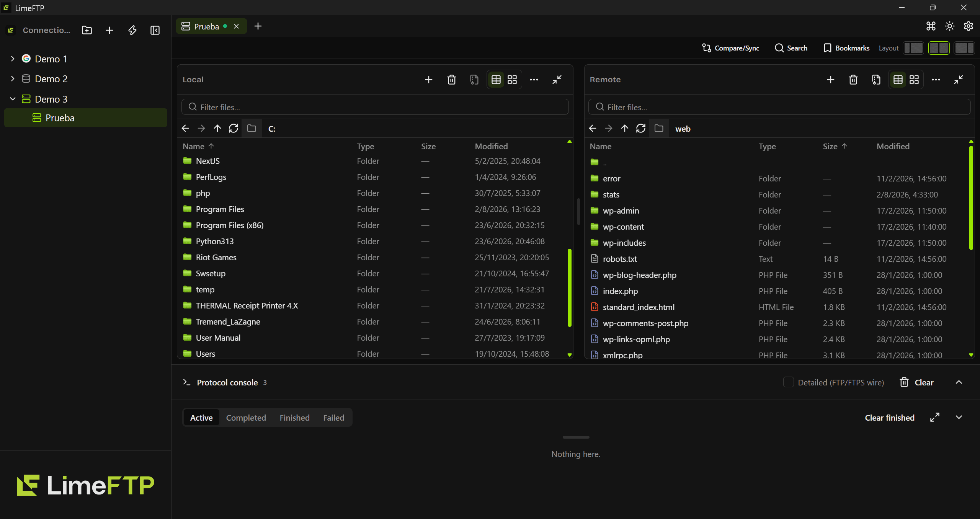Viewport: 980px width, 519px height.
Task: Open more options menu in Local pane
Action: [534, 80]
